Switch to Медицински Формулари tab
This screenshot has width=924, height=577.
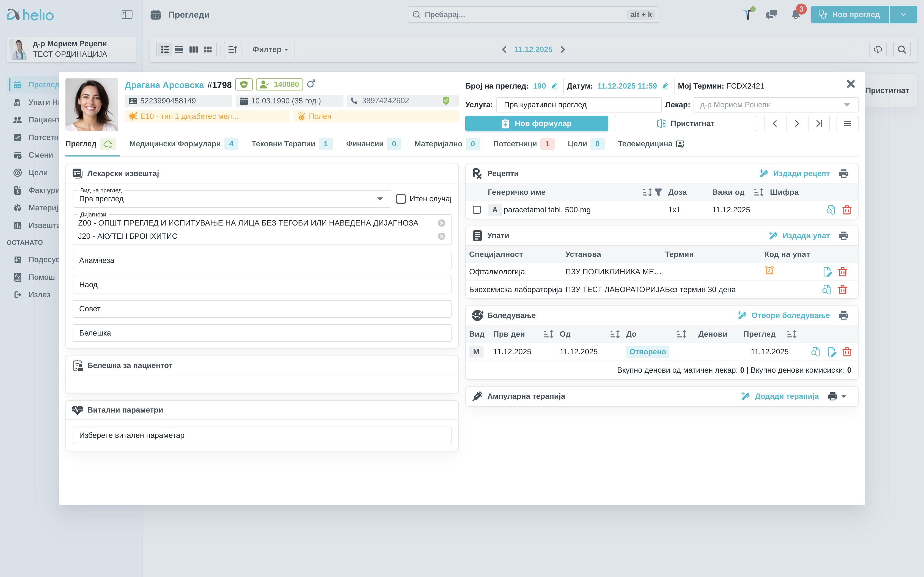[x=175, y=144]
